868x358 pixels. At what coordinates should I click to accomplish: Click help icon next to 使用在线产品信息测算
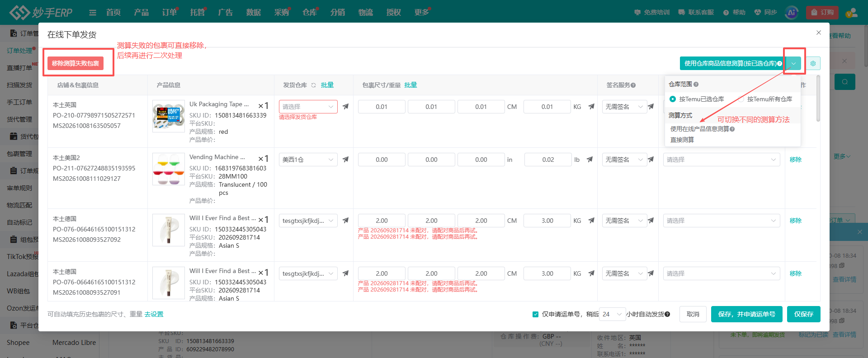[732, 129]
